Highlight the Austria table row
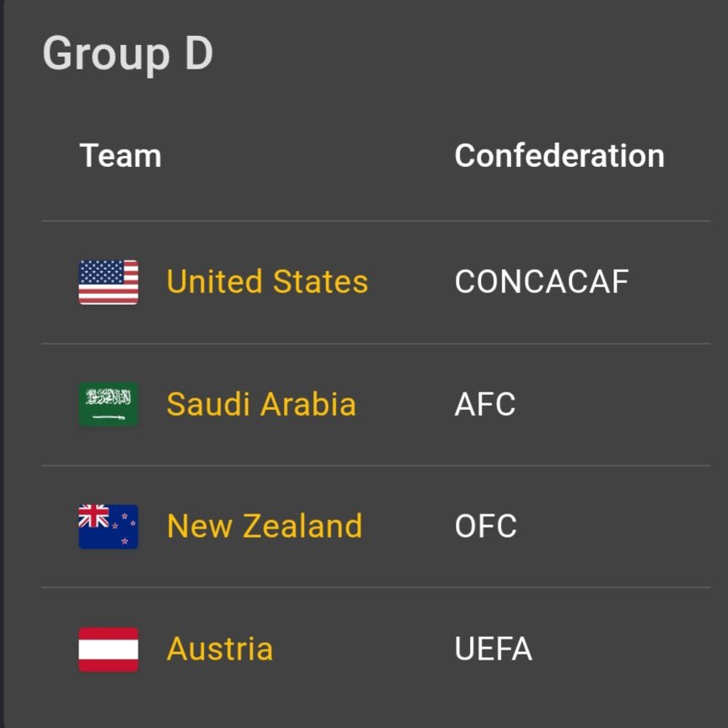This screenshot has width=728, height=728. tap(376, 650)
